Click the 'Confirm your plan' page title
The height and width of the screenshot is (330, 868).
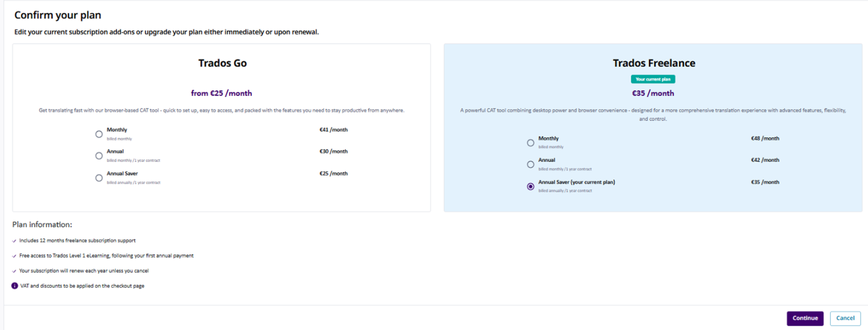coord(58,15)
